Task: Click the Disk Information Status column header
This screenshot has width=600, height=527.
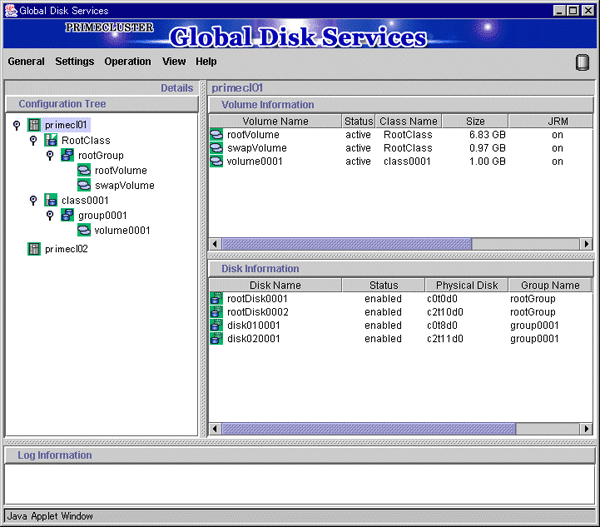Action: 383,285
